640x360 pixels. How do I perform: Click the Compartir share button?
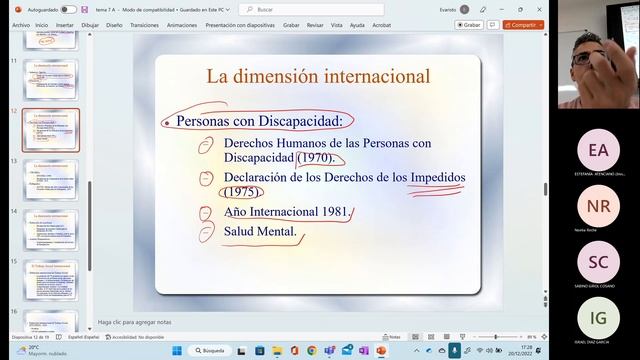(523, 25)
